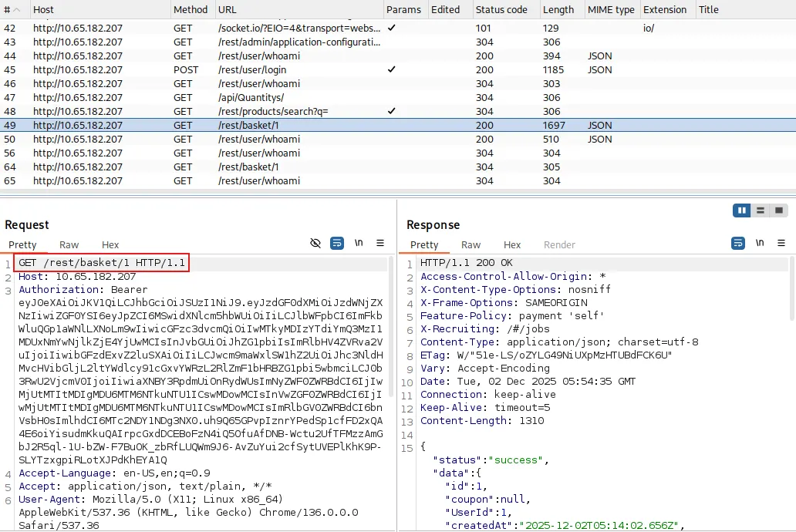The width and height of the screenshot is (796, 532).
Task: Sort history by # column header arrow
Action: [x=17, y=10]
